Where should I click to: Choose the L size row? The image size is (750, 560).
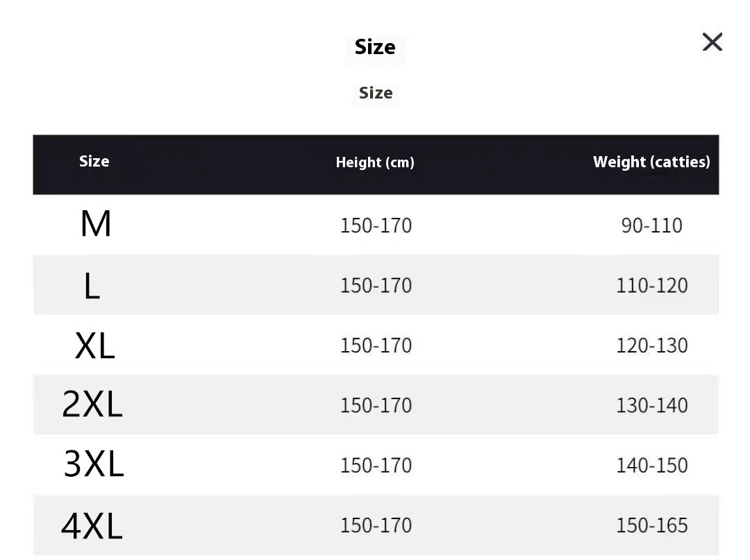376,285
